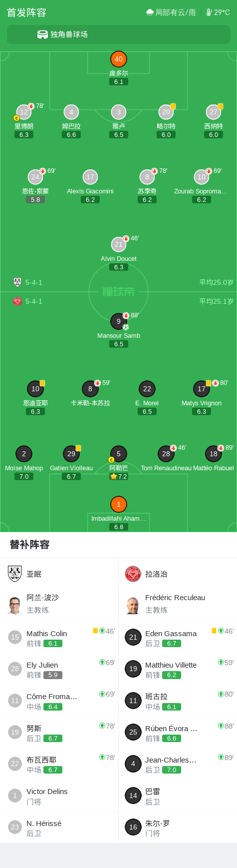Open coach Frédéric Reculeau photo
Screen dimensions: 237x868
pos(133,605)
